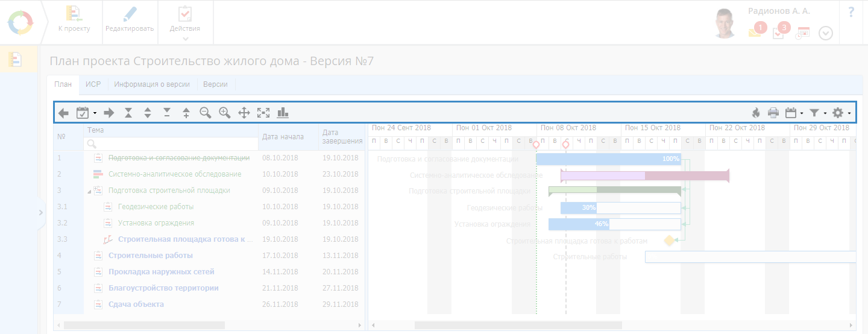Click the fit-to-screen arrows icon
This screenshot has height=334, width=868.
[x=263, y=112]
